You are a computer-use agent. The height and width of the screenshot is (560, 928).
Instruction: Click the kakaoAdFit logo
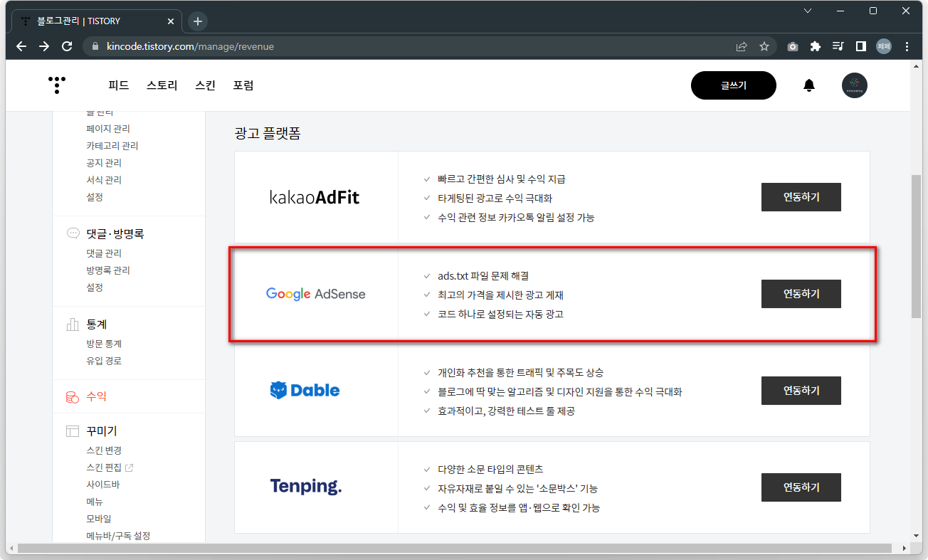(315, 197)
